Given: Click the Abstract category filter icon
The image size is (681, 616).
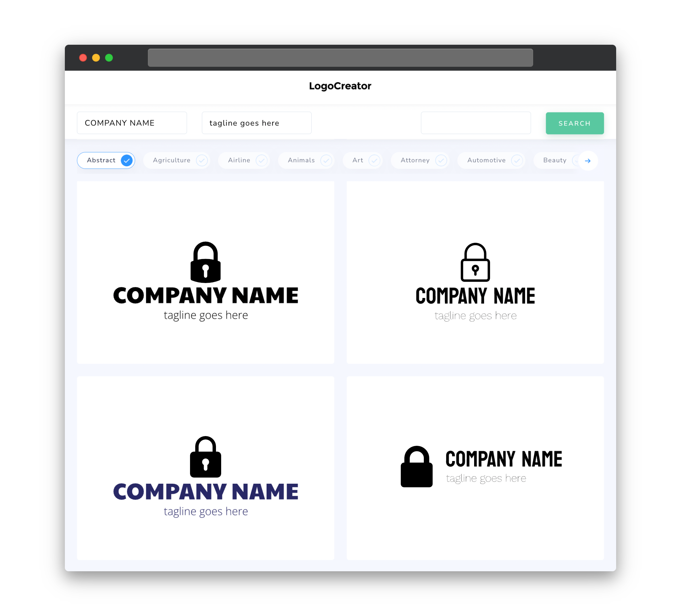Looking at the screenshot, I should 126,160.
